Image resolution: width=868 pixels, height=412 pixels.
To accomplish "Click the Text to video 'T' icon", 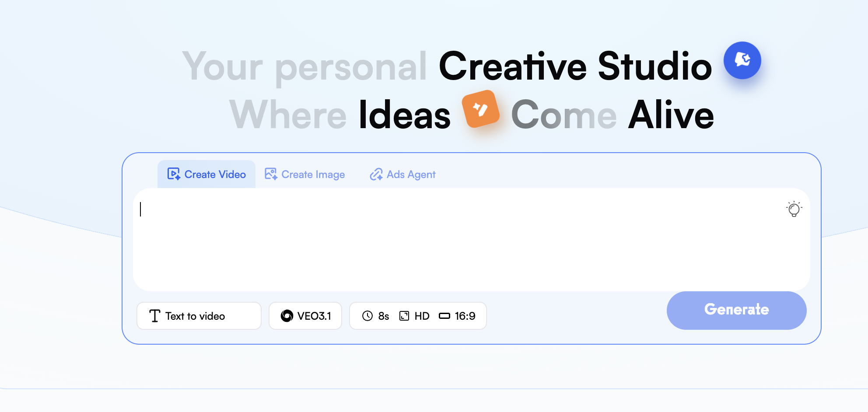I will pyautogui.click(x=155, y=316).
